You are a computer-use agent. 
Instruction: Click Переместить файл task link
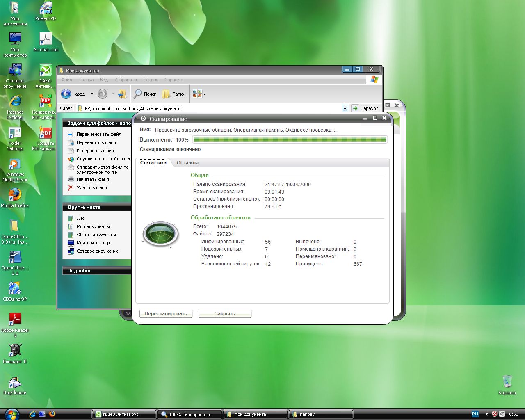point(96,142)
